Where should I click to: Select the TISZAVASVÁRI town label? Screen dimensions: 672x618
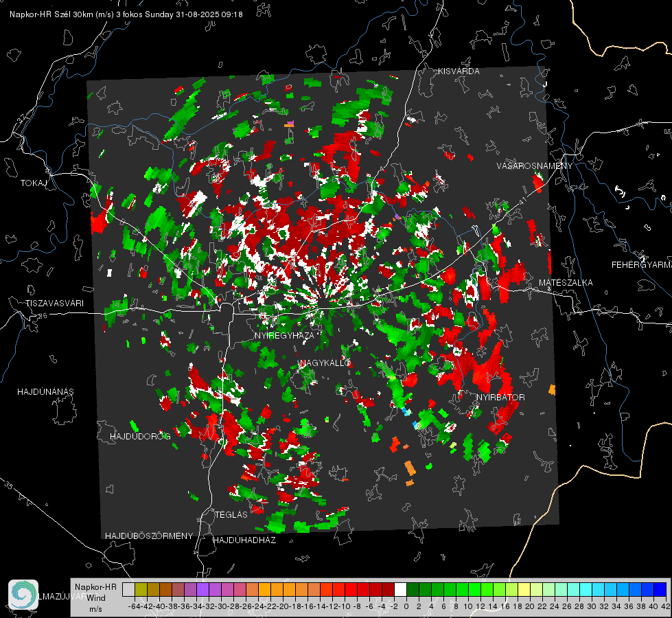pos(54,304)
